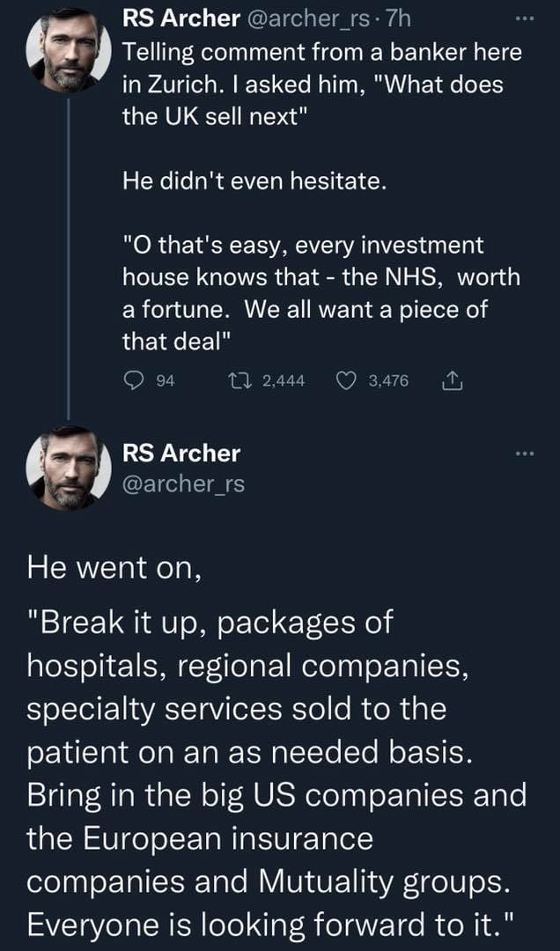
Task: Open more options on the second tweet
Action: point(524,453)
